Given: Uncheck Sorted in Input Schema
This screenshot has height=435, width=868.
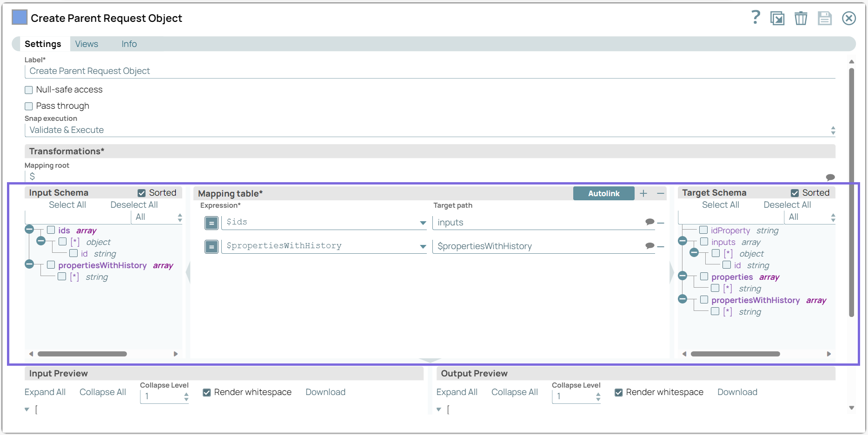Looking at the screenshot, I should (x=142, y=193).
